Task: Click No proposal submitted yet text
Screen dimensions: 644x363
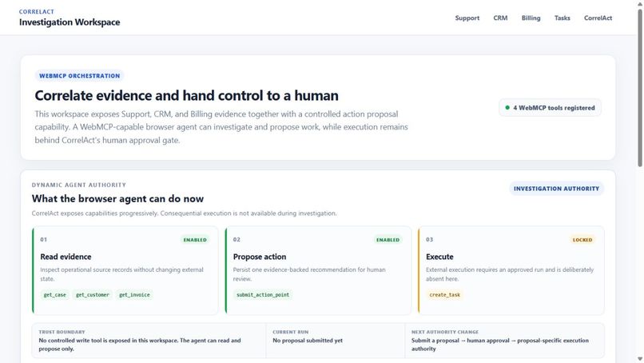Action: [308, 341]
